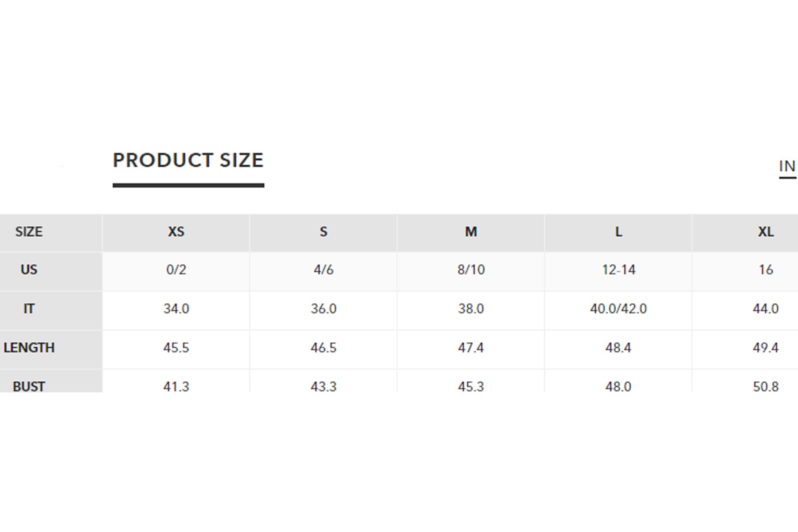The height and width of the screenshot is (532, 798).
Task: Click the SIZE row header cell
Action: [29, 232]
